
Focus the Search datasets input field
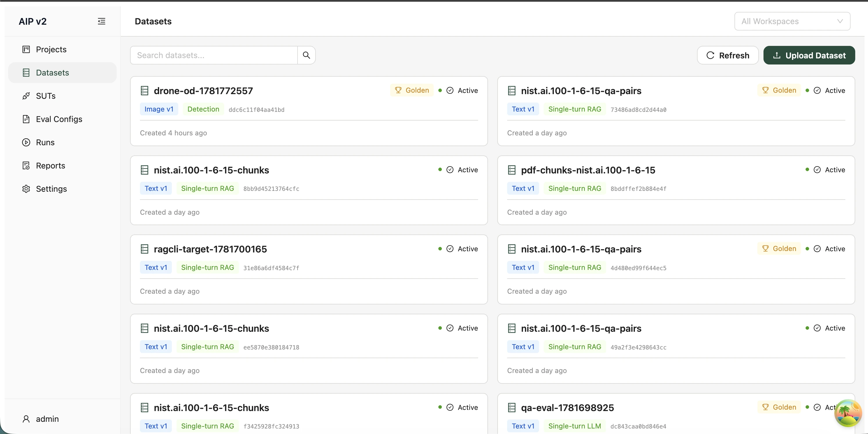click(214, 55)
